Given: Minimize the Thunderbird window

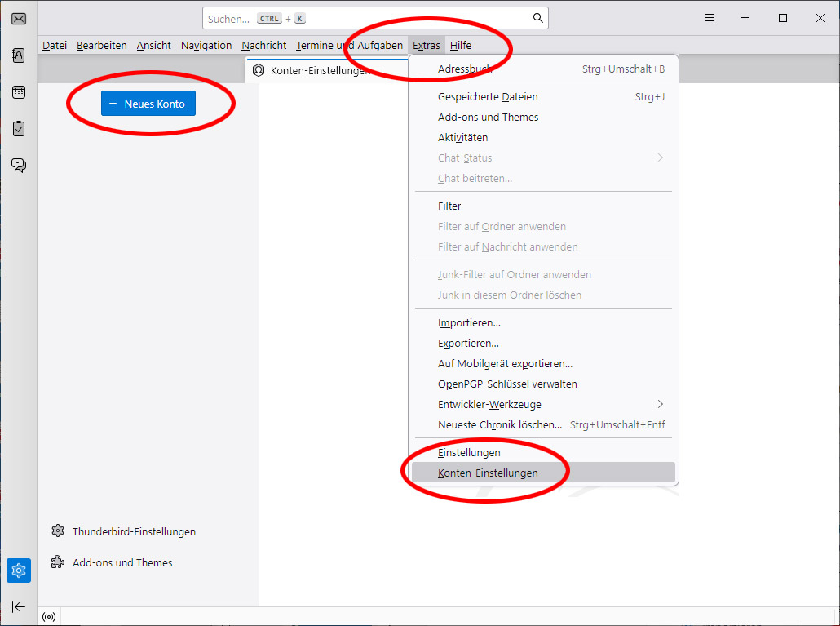Looking at the screenshot, I should [x=745, y=18].
